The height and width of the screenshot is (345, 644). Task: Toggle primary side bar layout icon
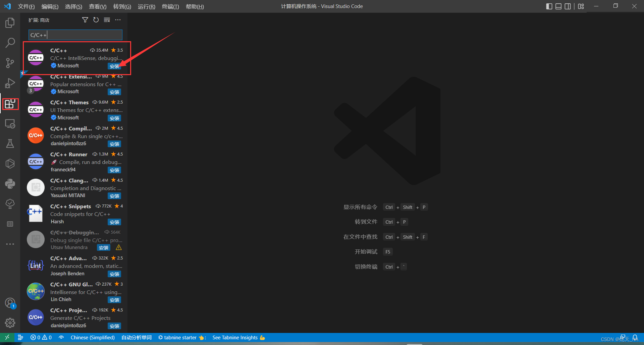pos(549,6)
